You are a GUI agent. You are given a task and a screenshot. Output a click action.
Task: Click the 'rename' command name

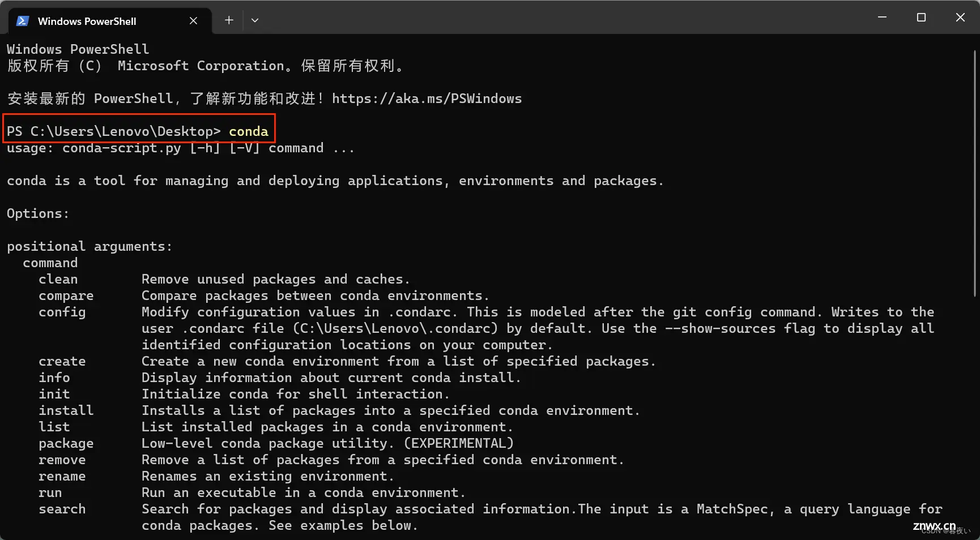pos(62,476)
